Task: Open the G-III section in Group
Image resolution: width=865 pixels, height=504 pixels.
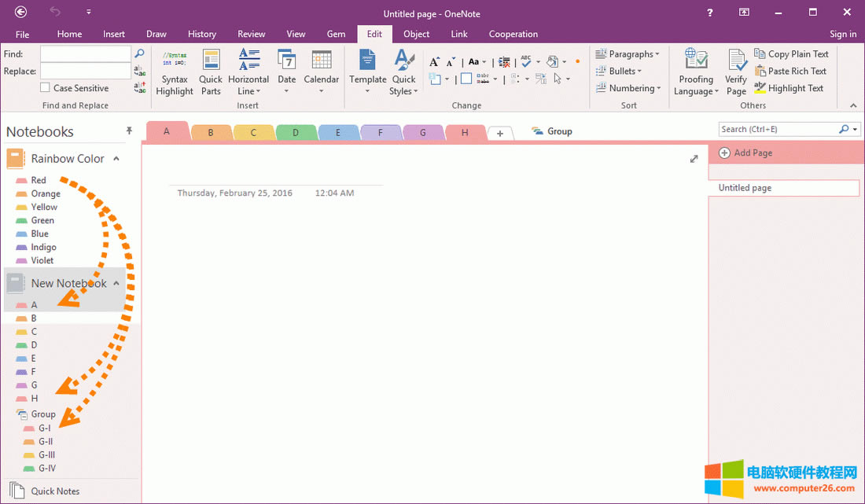Action: pos(46,454)
